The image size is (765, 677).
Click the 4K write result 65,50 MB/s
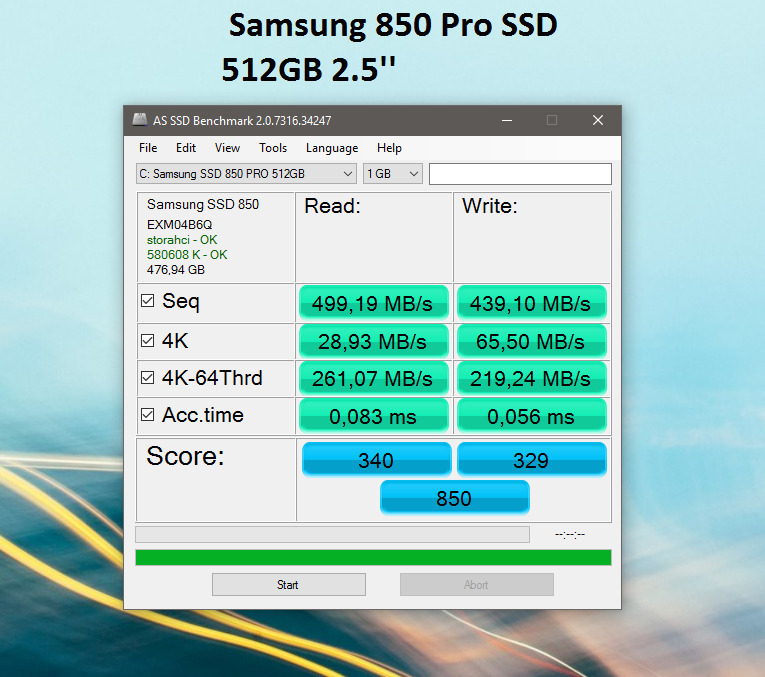tap(531, 341)
